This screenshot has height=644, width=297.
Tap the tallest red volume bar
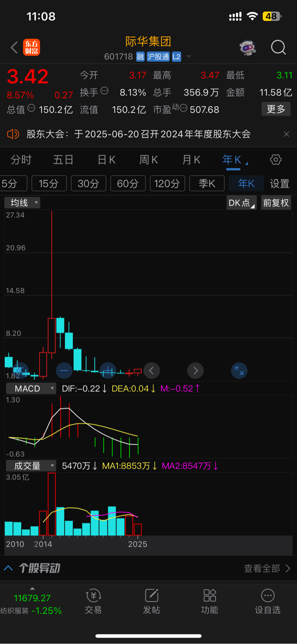[52, 504]
